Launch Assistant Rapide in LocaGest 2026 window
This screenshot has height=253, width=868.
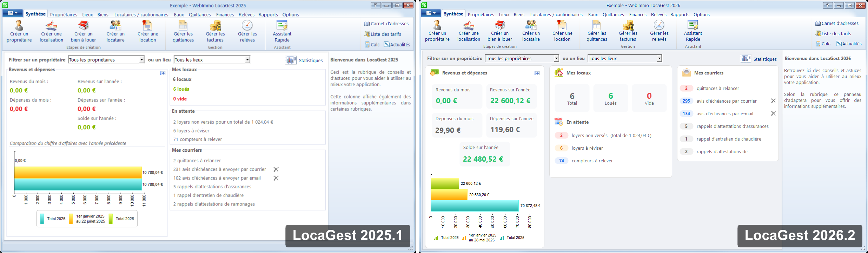point(693,31)
